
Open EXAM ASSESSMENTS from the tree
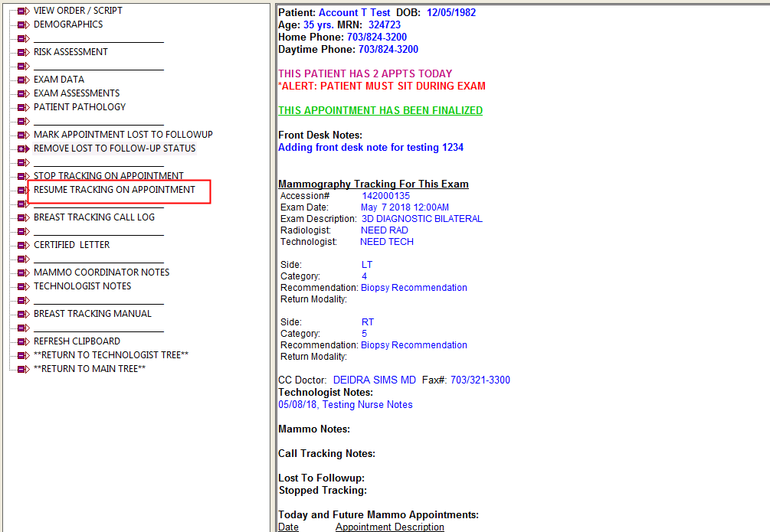point(77,93)
